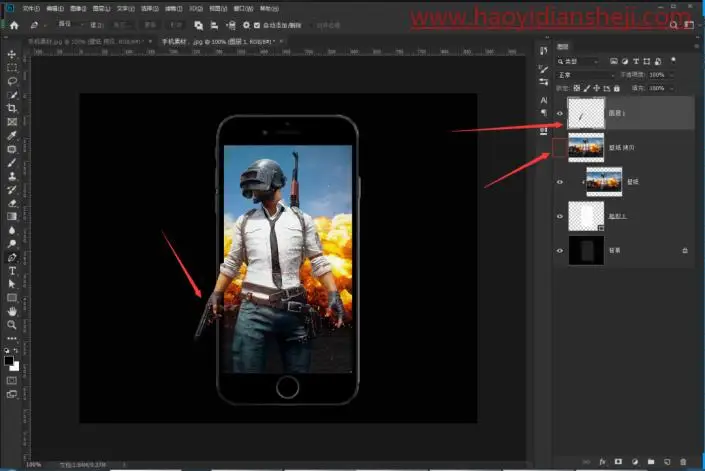
Task: Select the Path Selection tool
Action: coord(12,284)
